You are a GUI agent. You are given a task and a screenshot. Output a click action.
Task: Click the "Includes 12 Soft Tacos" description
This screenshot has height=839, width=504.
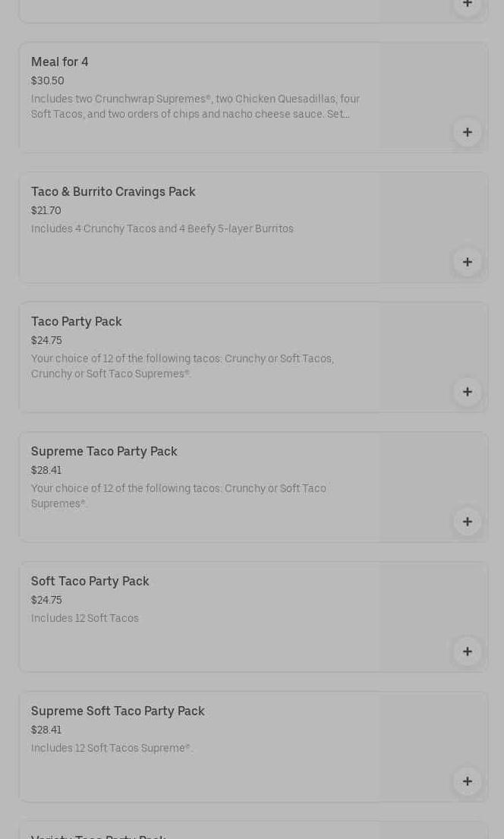(85, 619)
